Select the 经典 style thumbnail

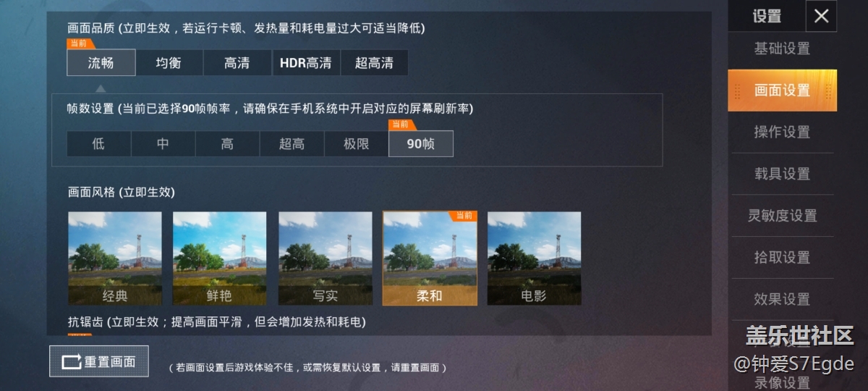115,258
